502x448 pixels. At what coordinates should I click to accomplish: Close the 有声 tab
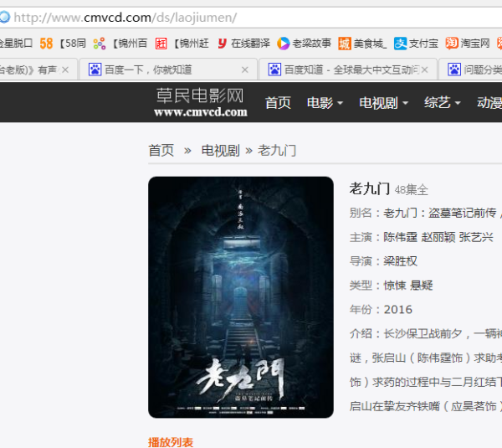(65, 70)
